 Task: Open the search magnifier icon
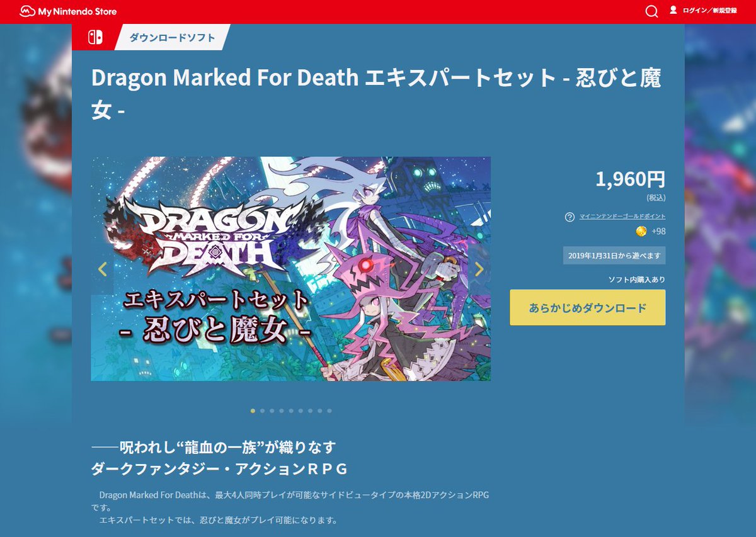[x=651, y=11]
